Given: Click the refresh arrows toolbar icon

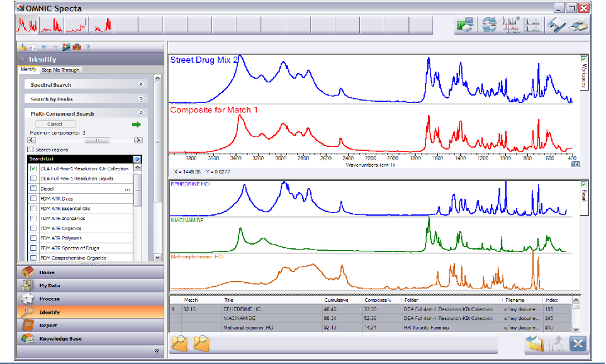Looking at the screenshot, I should pyautogui.click(x=490, y=25).
